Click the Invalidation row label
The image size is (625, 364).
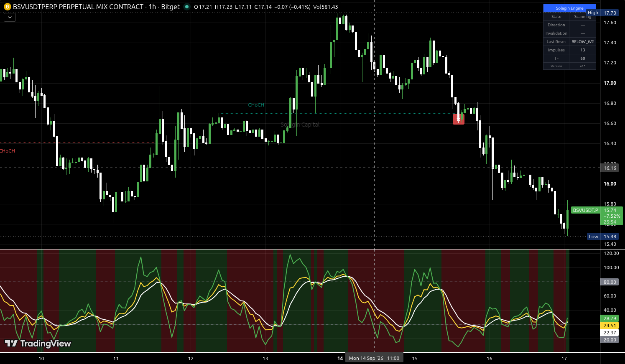pos(556,33)
